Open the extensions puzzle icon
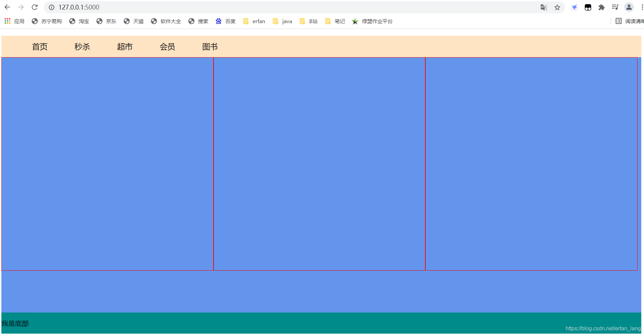 (601, 7)
